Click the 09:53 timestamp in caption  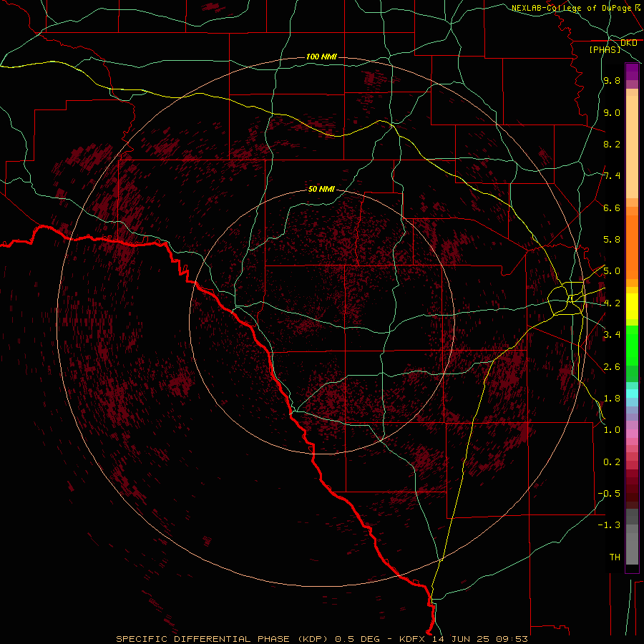click(513, 639)
